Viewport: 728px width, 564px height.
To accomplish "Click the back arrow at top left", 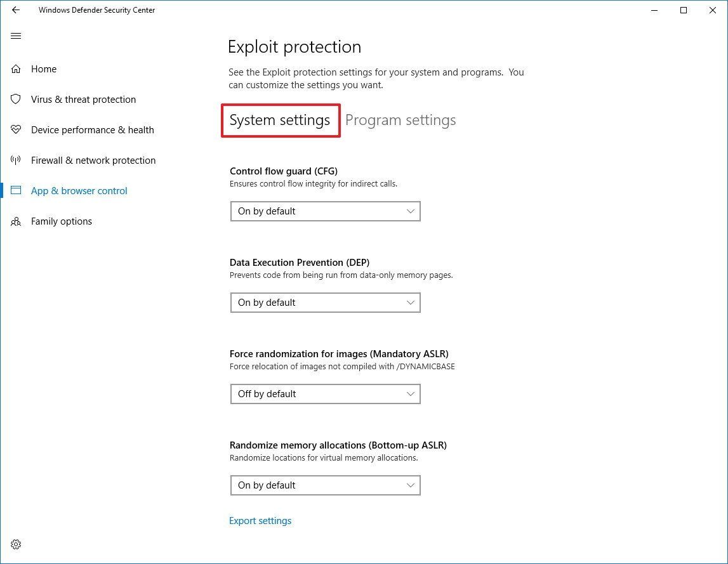I will coord(15,10).
